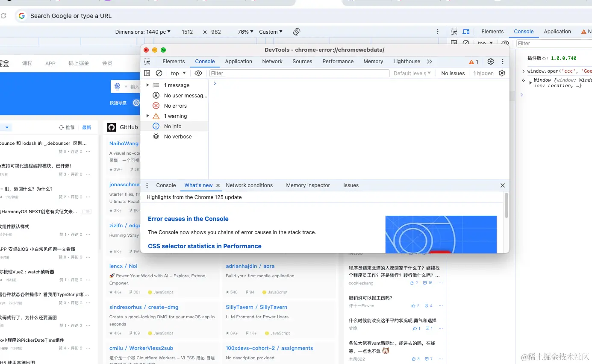Switch to Memory tab in floating DevTools

373,62
